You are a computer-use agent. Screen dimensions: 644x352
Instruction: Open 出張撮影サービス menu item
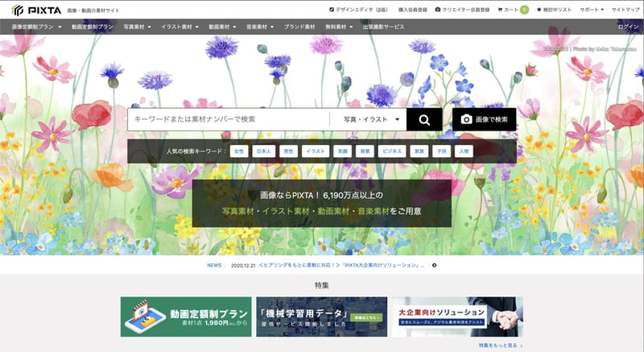point(383,27)
